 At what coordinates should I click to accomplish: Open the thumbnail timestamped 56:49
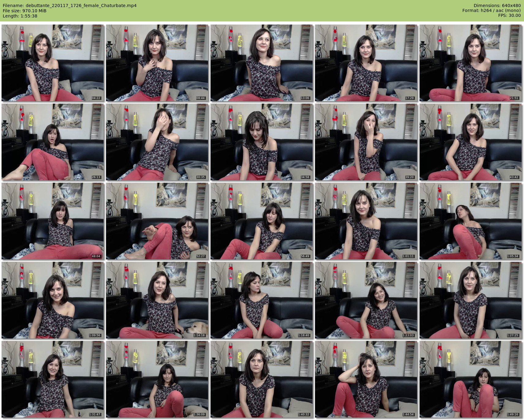tap(262, 221)
